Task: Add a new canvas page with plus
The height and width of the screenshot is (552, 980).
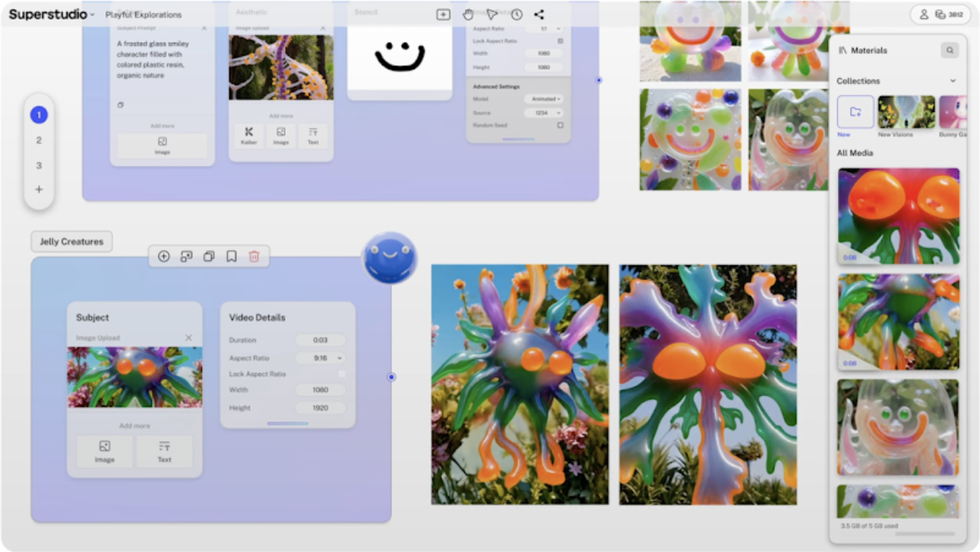Action: (39, 189)
